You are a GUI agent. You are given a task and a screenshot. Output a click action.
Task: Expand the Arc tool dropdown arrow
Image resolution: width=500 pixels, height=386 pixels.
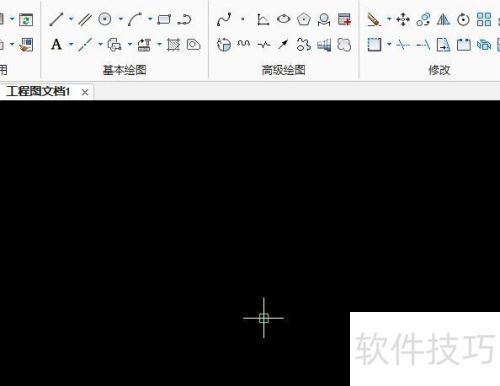pyautogui.click(x=150, y=19)
